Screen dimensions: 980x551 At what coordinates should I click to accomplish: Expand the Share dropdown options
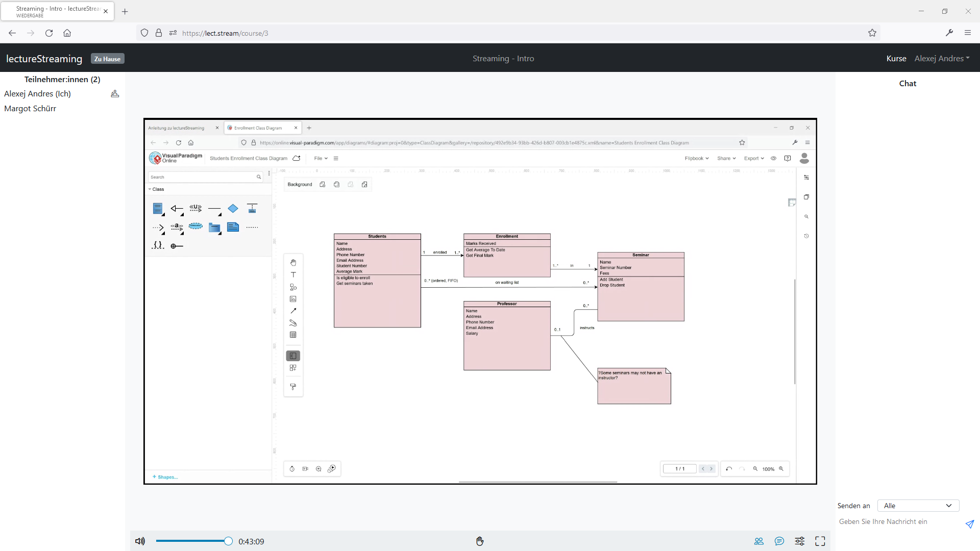click(x=726, y=158)
